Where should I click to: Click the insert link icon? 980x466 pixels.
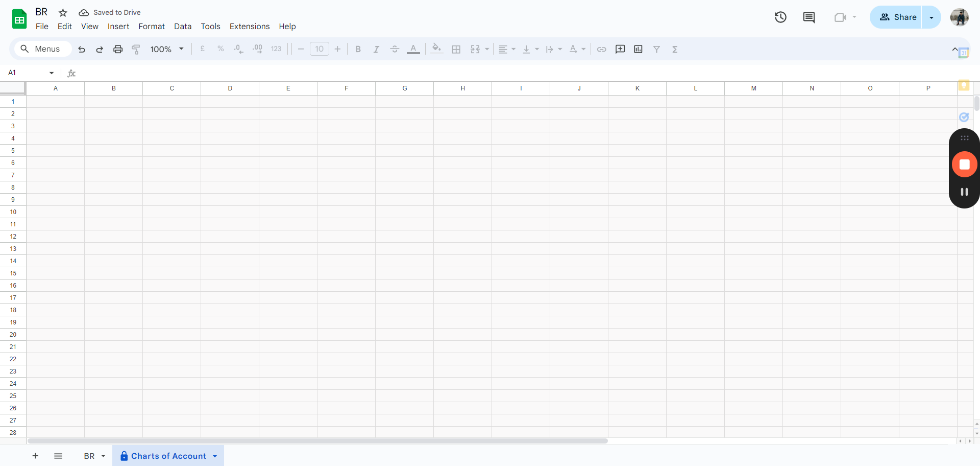602,49
